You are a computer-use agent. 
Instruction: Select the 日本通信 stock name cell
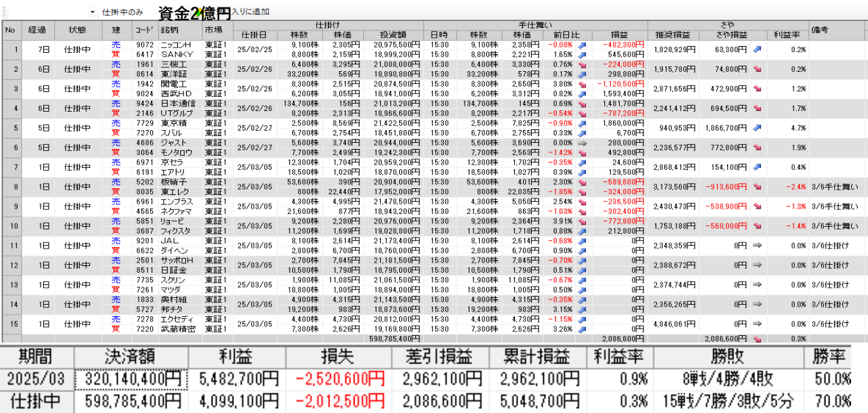[x=179, y=104]
